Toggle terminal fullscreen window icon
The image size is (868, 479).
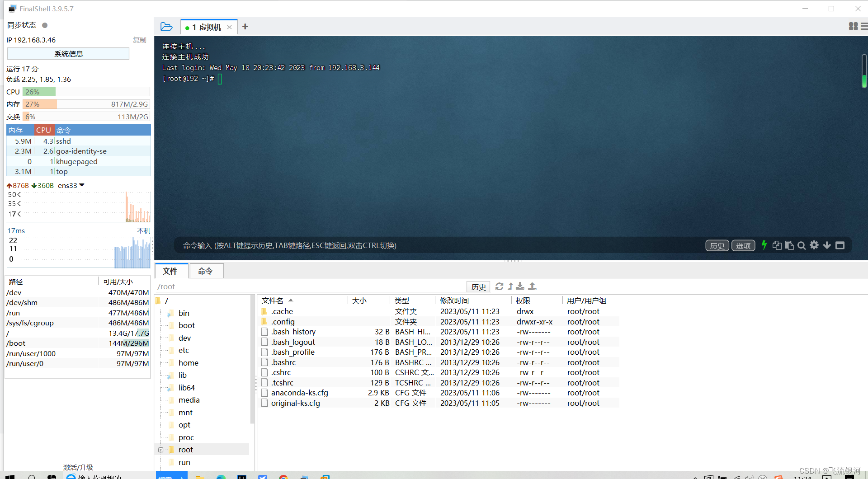coord(840,245)
